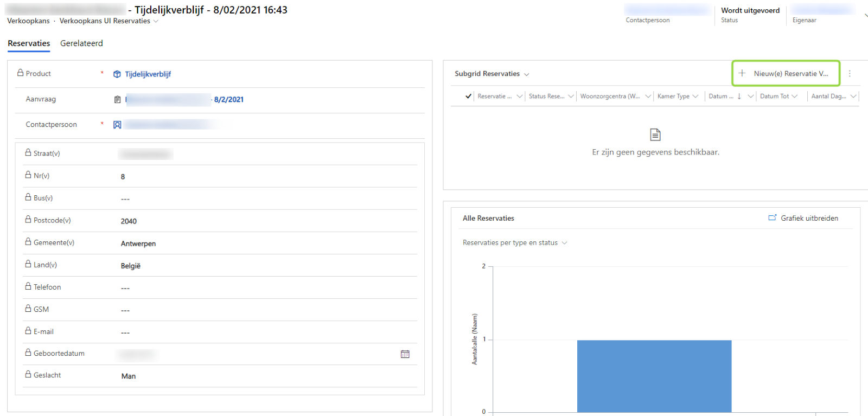Open the Datum Tot column dropdown
The width and height of the screenshot is (868, 416).
click(x=795, y=97)
